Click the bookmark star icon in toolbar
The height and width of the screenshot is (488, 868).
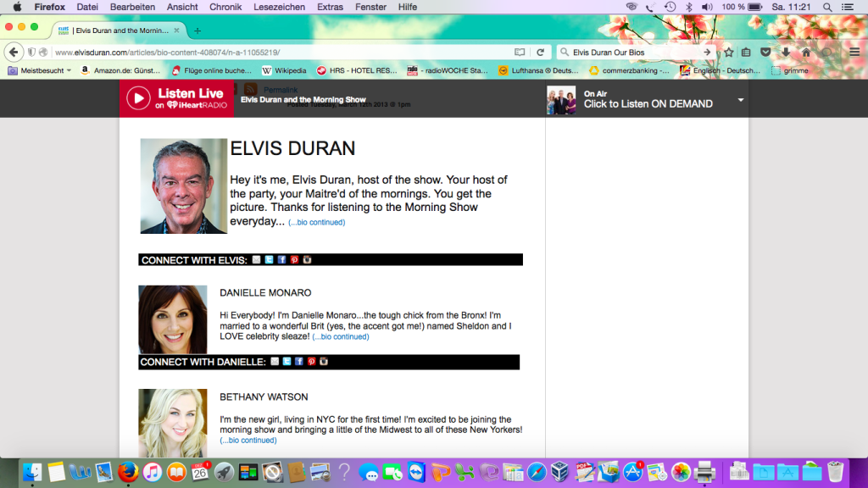coord(728,52)
